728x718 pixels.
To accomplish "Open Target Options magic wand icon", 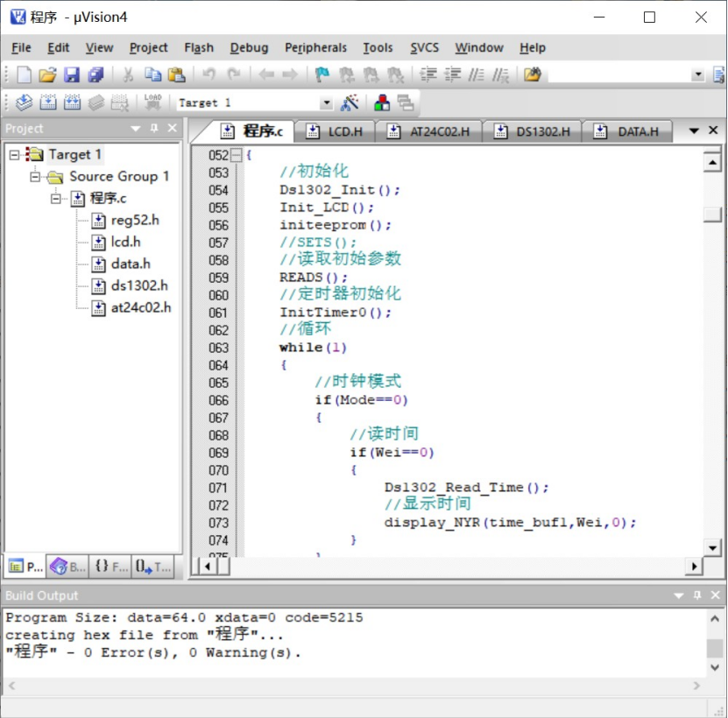I will click(x=350, y=102).
